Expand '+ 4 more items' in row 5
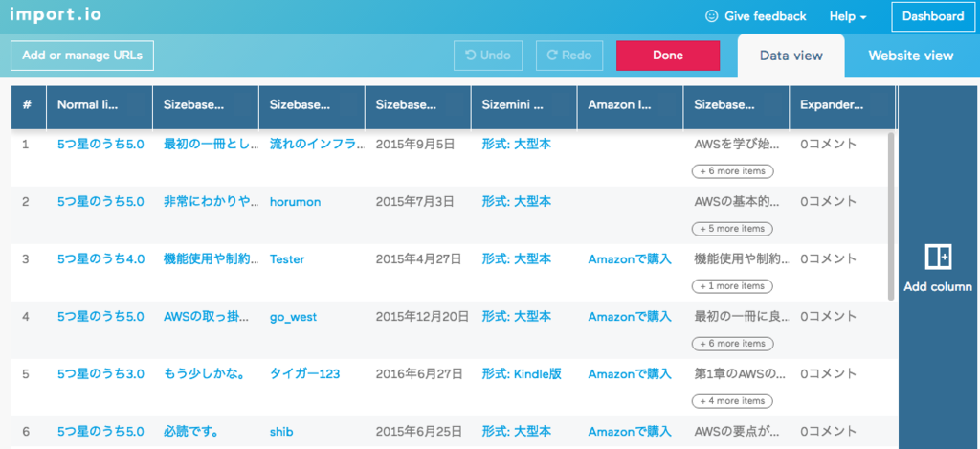The height and width of the screenshot is (449, 980). pos(732,401)
